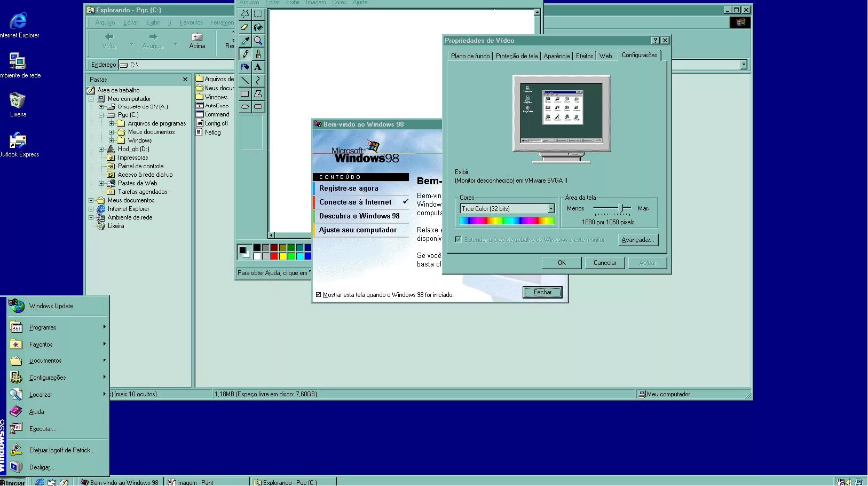Switch to 'imagem - Paint' taskbar button
Image resolution: width=868 pixels, height=486 pixels.
[207, 482]
